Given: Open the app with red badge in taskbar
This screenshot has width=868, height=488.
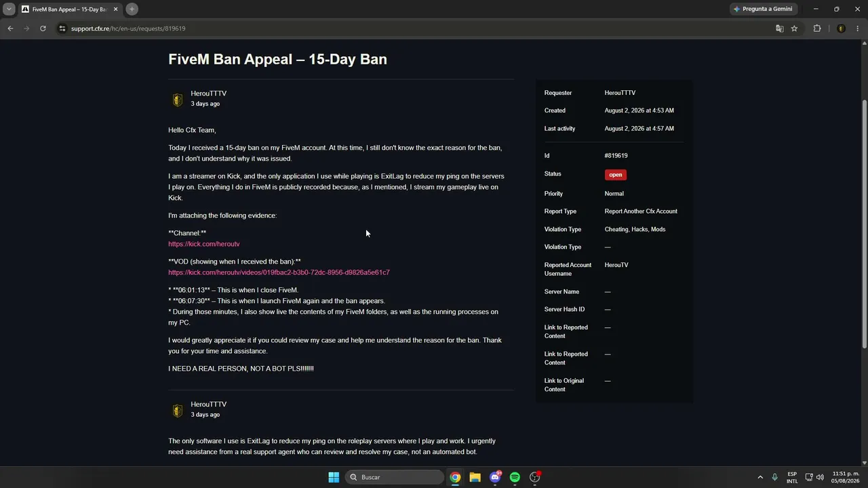Looking at the screenshot, I should tap(534, 477).
